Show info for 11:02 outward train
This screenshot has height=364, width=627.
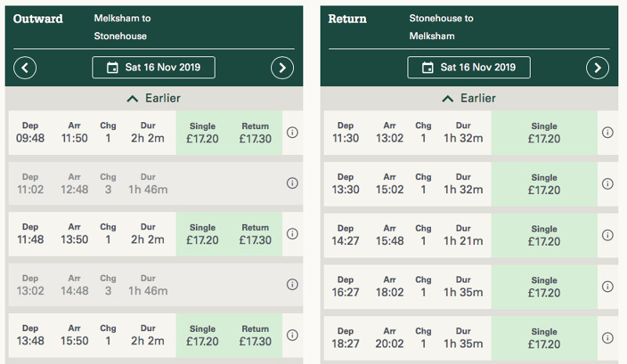292,183
